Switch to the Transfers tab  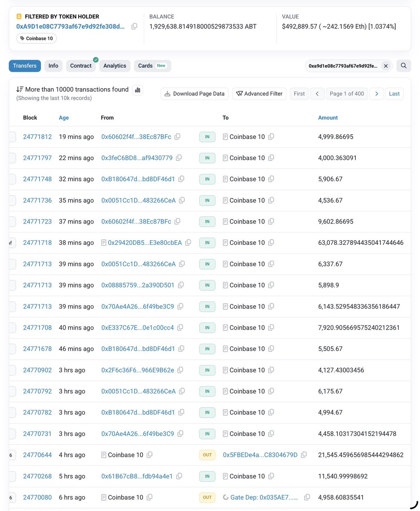(x=25, y=66)
